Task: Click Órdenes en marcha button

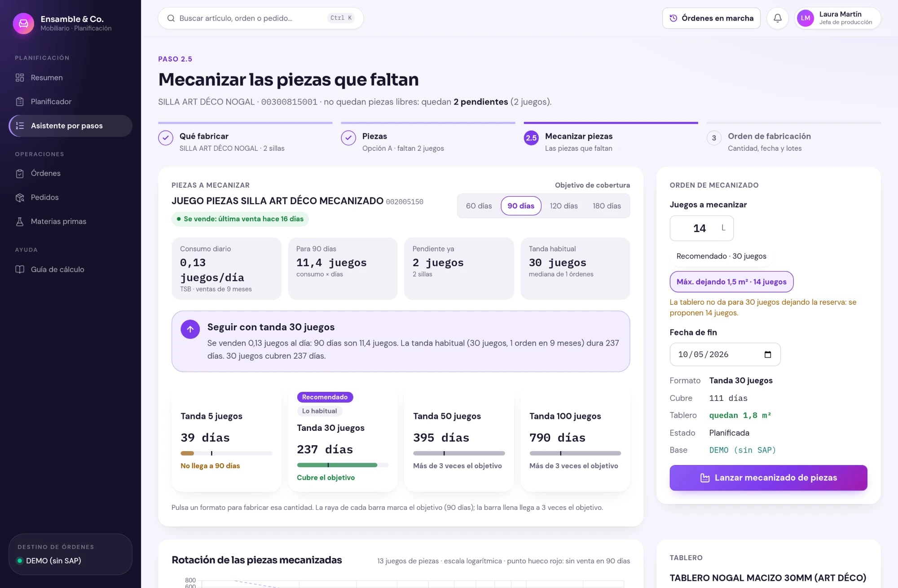Action: pos(711,18)
